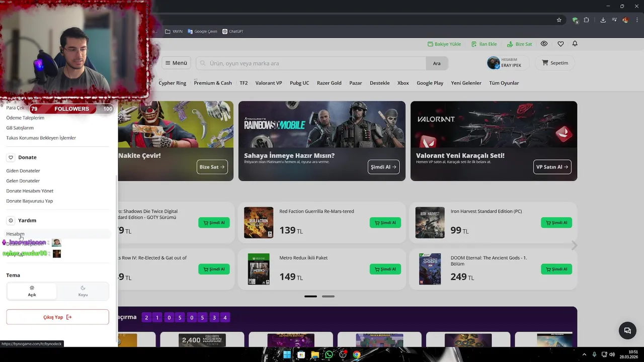Click Şimdi Al for Iron Harvest Standard Edition
The image size is (644, 362).
(556, 222)
